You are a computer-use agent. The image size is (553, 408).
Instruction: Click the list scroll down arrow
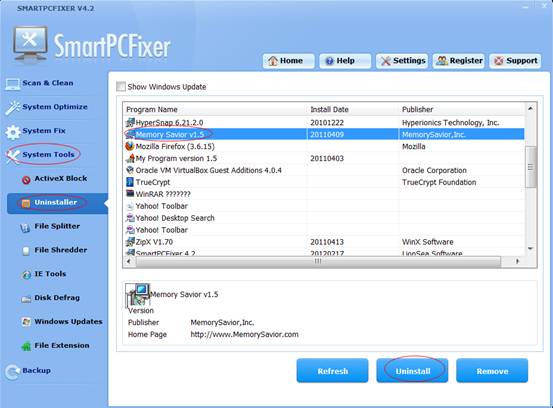click(x=530, y=249)
